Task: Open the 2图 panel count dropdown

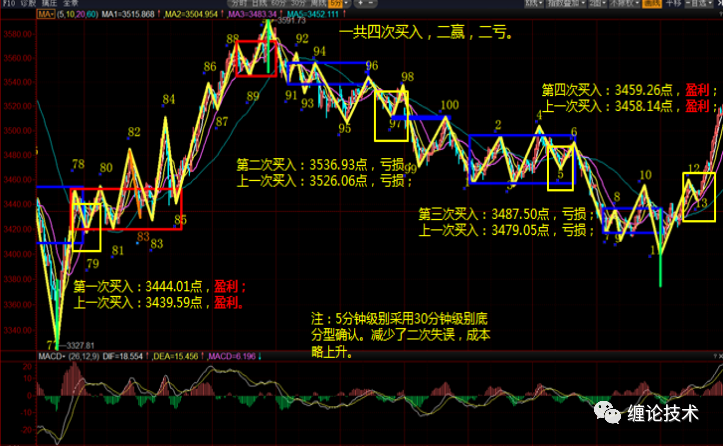Action: (597, 3)
